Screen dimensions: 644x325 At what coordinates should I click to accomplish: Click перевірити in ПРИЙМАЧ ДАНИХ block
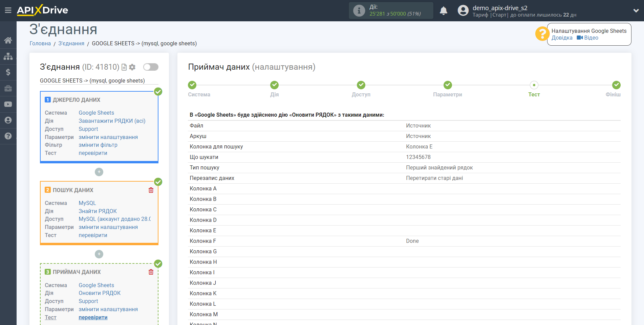(x=93, y=317)
